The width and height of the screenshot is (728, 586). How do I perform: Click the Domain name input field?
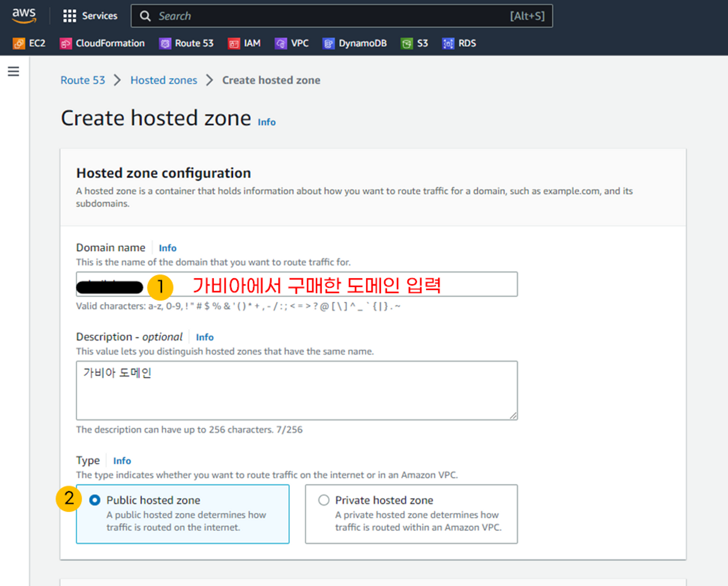pyautogui.click(x=473, y=284)
